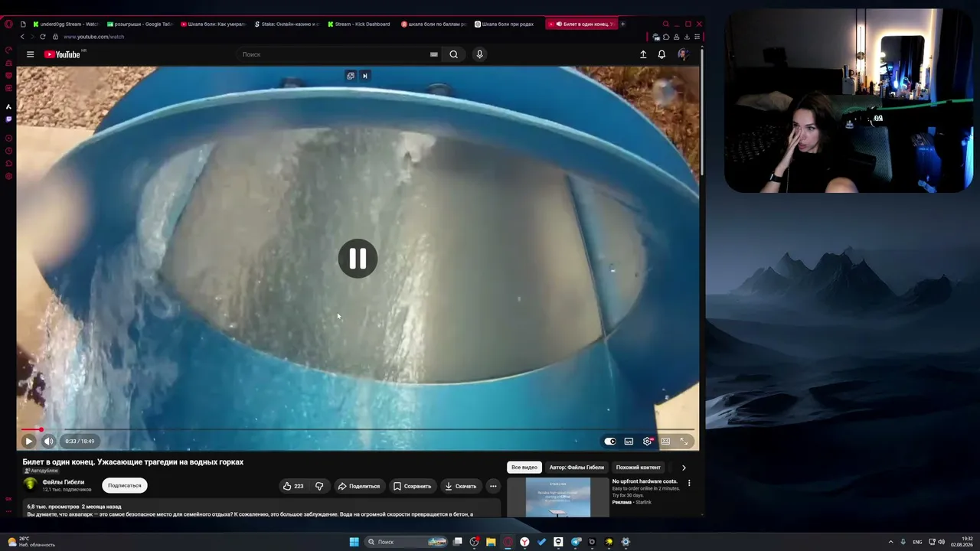This screenshot has width=980, height=551.
Task: Play the video with the bottom-left play button
Action: (x=29, y=441)
